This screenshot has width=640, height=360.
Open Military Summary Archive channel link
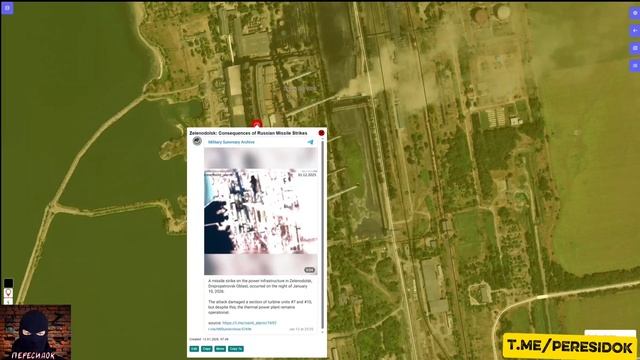tap(231, 142)
